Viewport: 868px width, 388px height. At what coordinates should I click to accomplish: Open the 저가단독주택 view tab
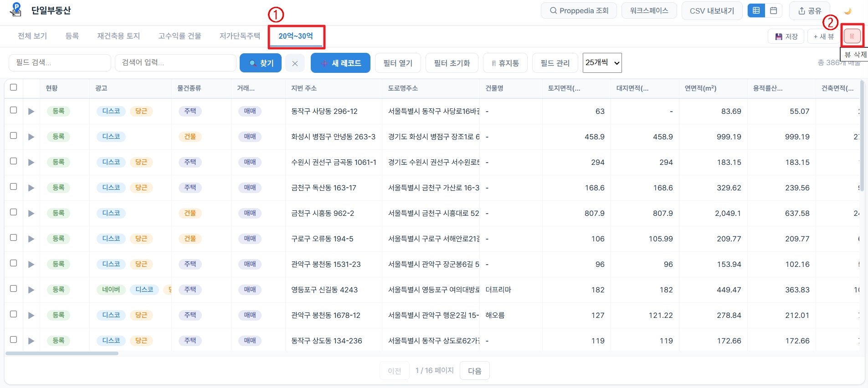pos(240,36)
